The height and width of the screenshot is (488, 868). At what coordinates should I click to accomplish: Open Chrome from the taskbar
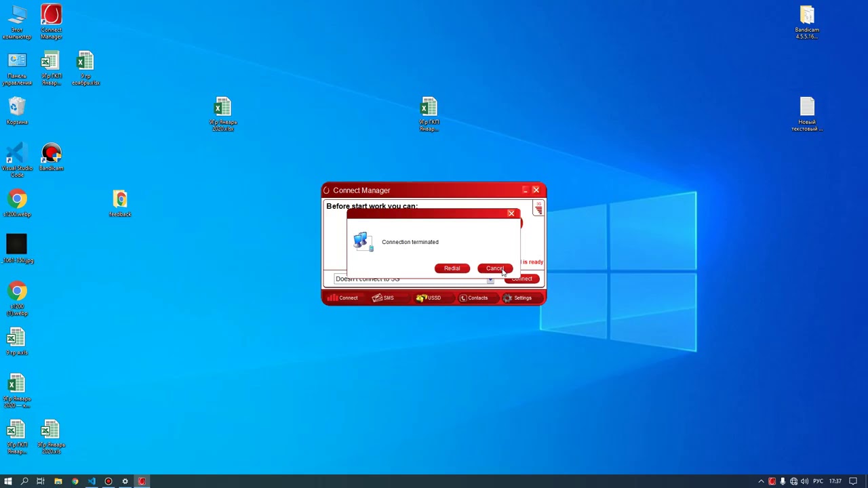[x=75, y=481]
